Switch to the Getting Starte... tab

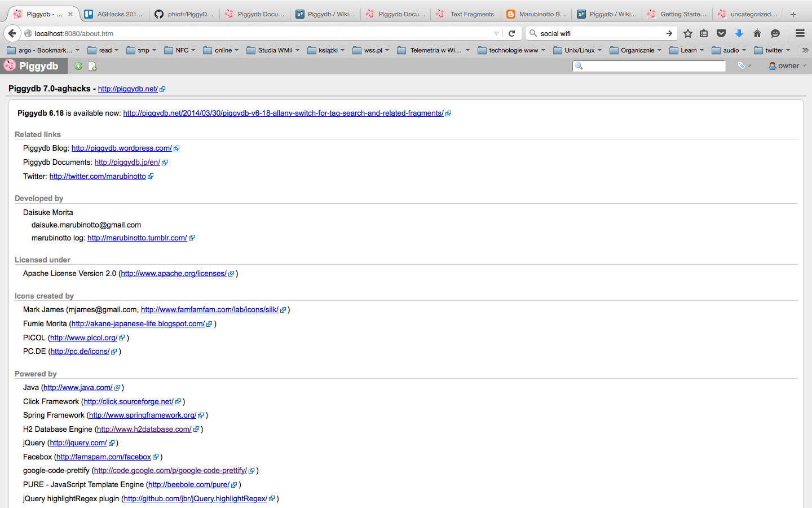click(677, 14)
